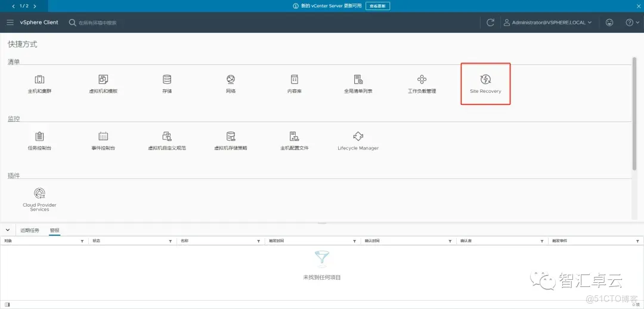The width and height of the screenshot is (644, 309).
Task: Open the hamburger navigation menu
Action: point(10,23)
